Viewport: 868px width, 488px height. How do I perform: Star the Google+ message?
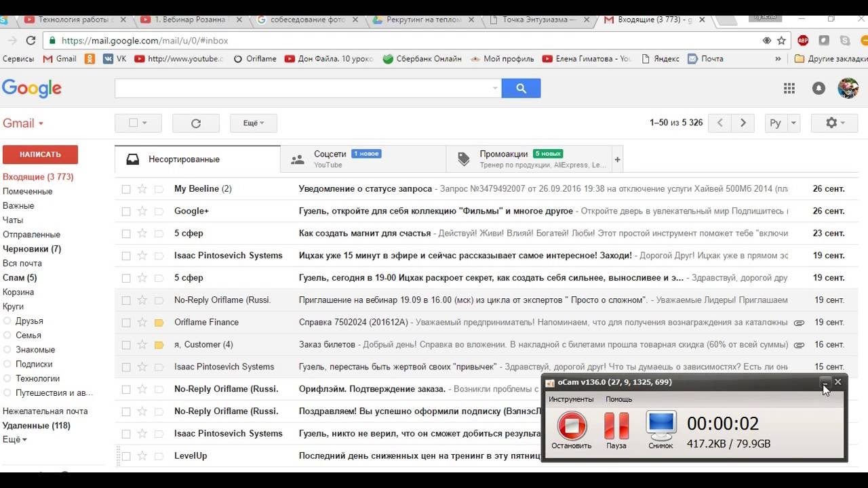[x=142, y=211]
